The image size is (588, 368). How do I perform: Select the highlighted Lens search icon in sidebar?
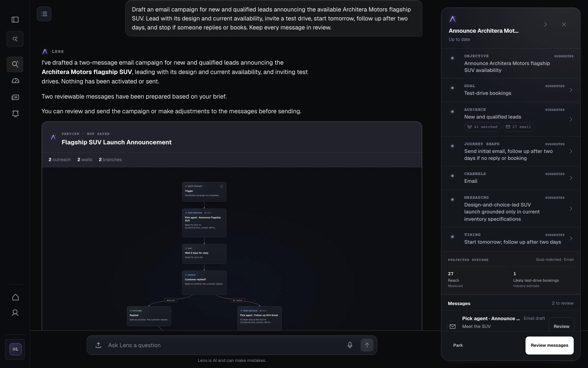[x=15, y=64]
